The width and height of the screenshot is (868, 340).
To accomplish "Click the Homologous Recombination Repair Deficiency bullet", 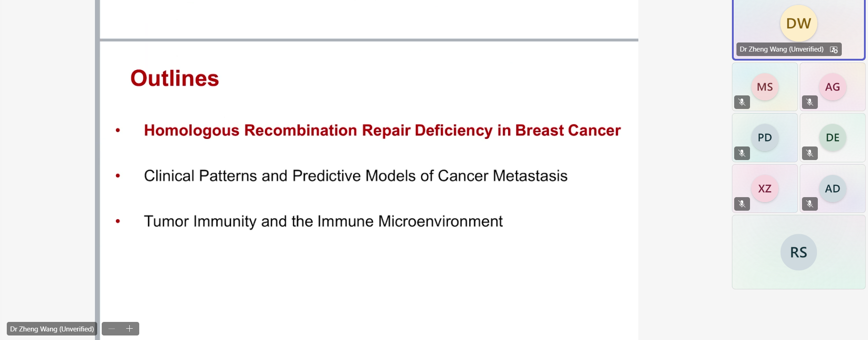I will click(382, 130).
